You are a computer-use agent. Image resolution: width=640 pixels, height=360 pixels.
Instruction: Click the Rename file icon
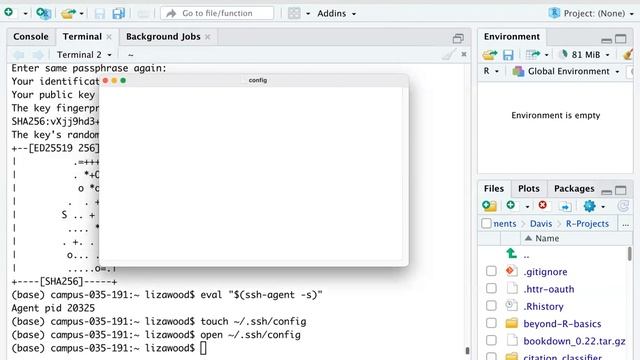pos(565,206)
